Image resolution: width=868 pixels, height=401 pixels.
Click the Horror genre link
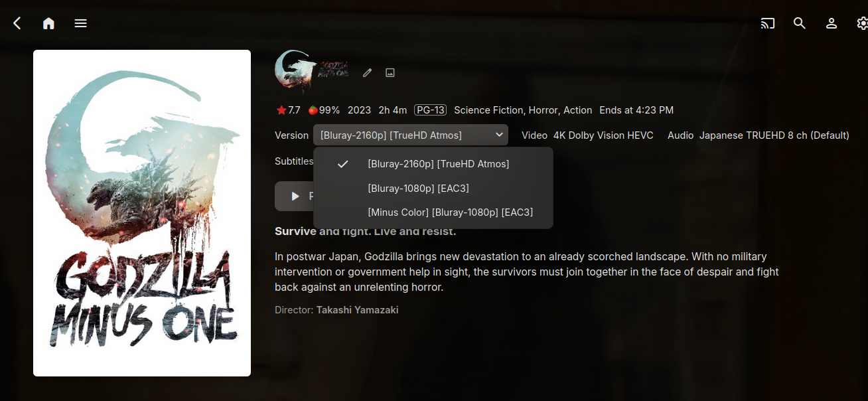coord(544,110)
